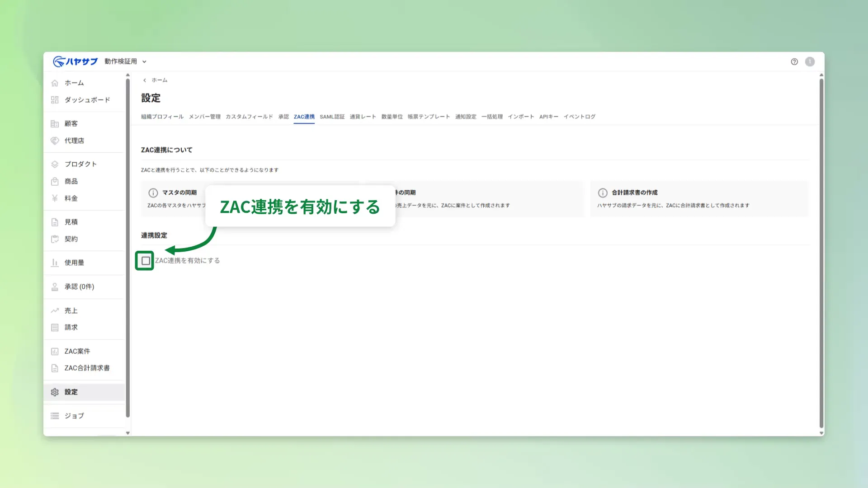The width and height of the screenshot is (868, 488).
Task: Click the マスタの同期 info icon
Action: point(153,193)
